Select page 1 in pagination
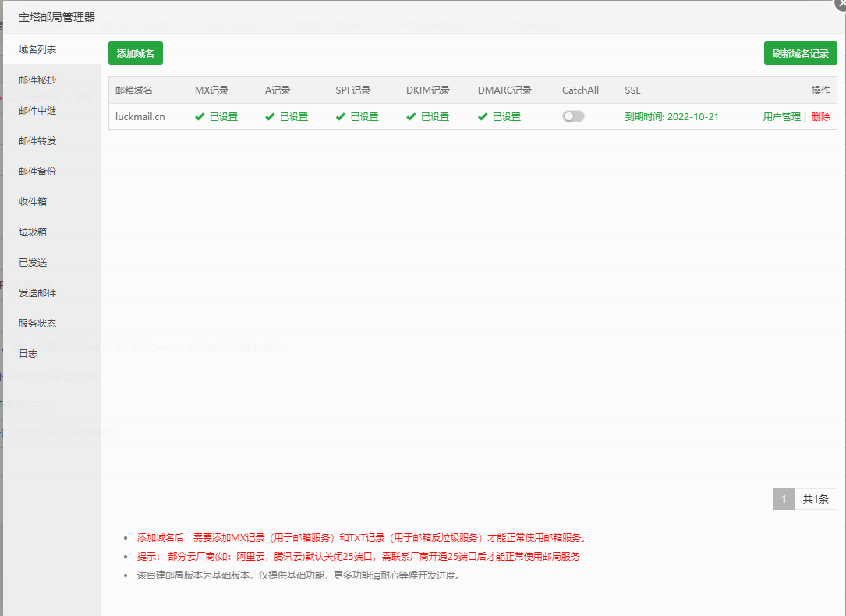846x616 pixels. pos(784,499)
